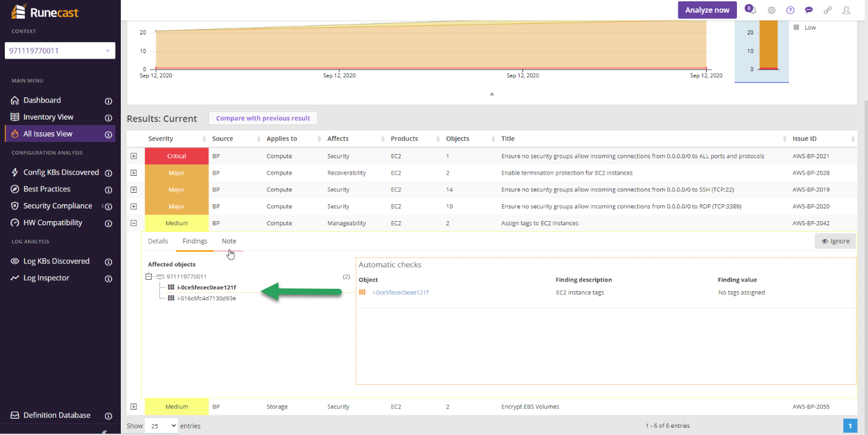Open Best Practices menu item

pos(47,189)
